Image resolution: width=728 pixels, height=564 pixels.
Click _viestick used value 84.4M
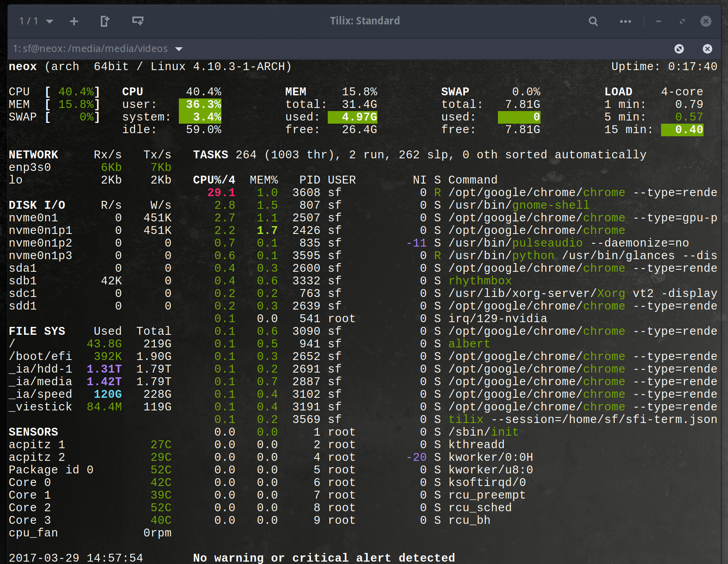104,407
